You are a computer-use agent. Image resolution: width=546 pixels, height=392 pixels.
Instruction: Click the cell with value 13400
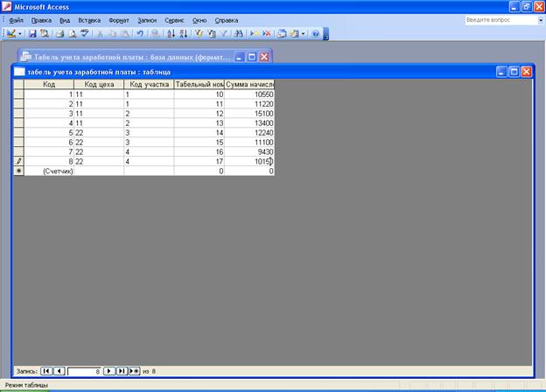point(249,123)
